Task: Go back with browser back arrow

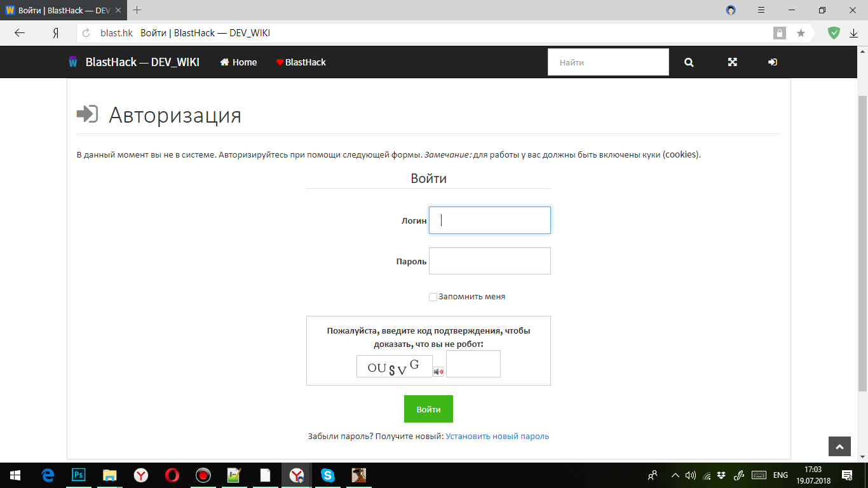Action: pos(20,33)
